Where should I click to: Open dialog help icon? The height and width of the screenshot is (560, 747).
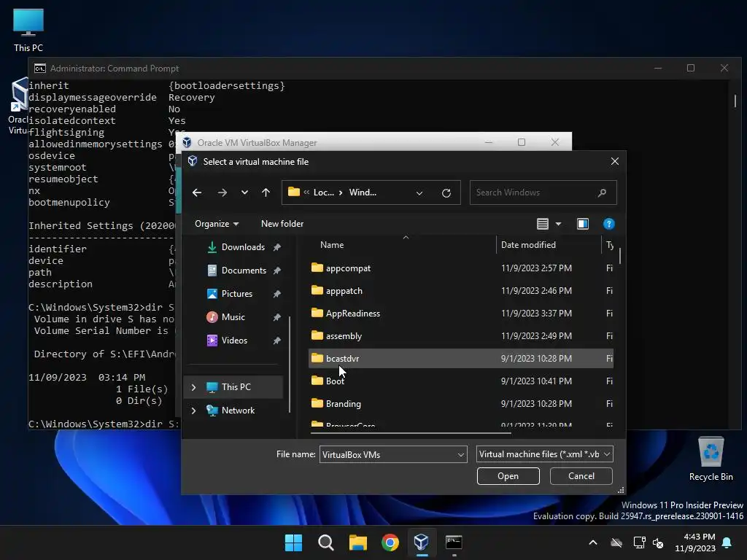point(609,224)
